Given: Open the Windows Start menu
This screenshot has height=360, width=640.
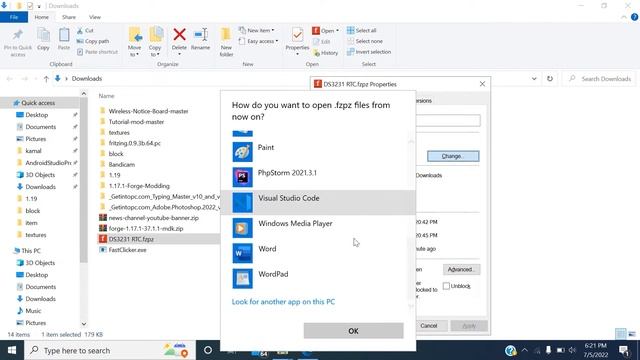Looking at the screenshot, I should pos(12,350).
